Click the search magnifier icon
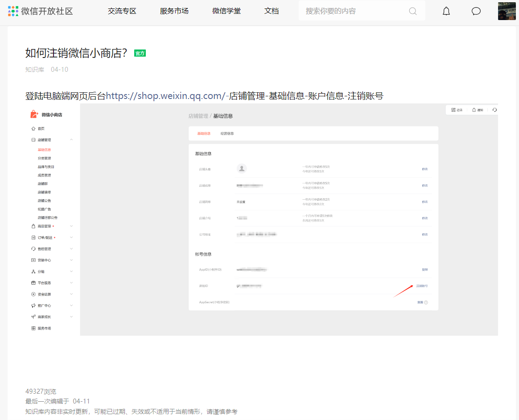This screenshot has height=420, width=519. pyautogui.click(x=413, y=11)
